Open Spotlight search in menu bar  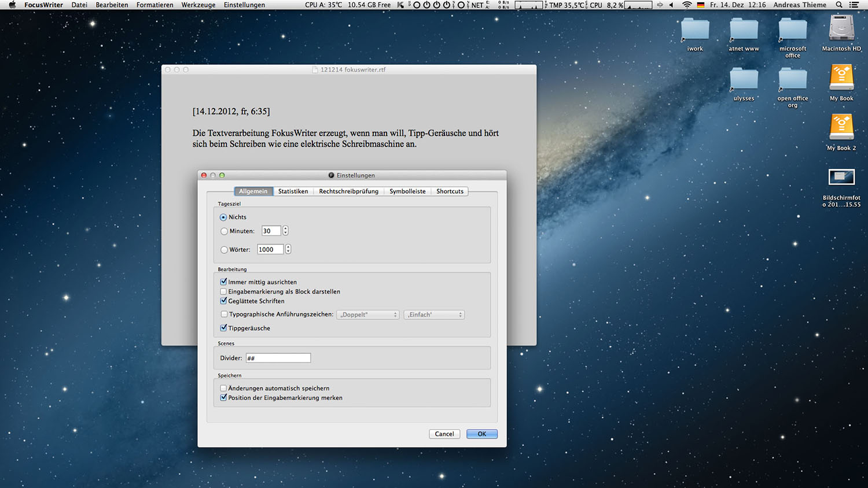pyautogui.click(x=839, y=5)
